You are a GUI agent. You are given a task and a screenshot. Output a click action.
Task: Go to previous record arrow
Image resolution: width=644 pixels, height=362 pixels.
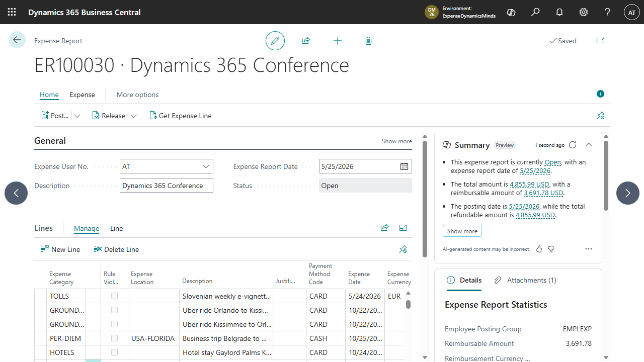[x=16, y=193]
